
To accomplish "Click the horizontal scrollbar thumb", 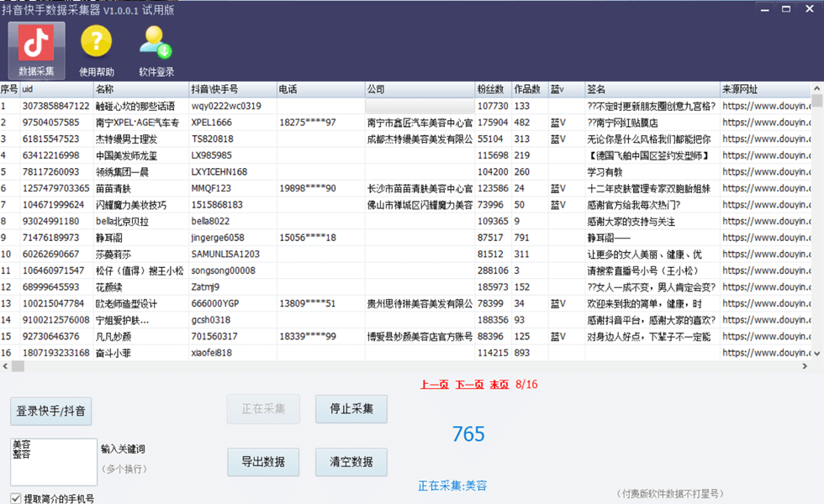I will [x=18, y=366].
